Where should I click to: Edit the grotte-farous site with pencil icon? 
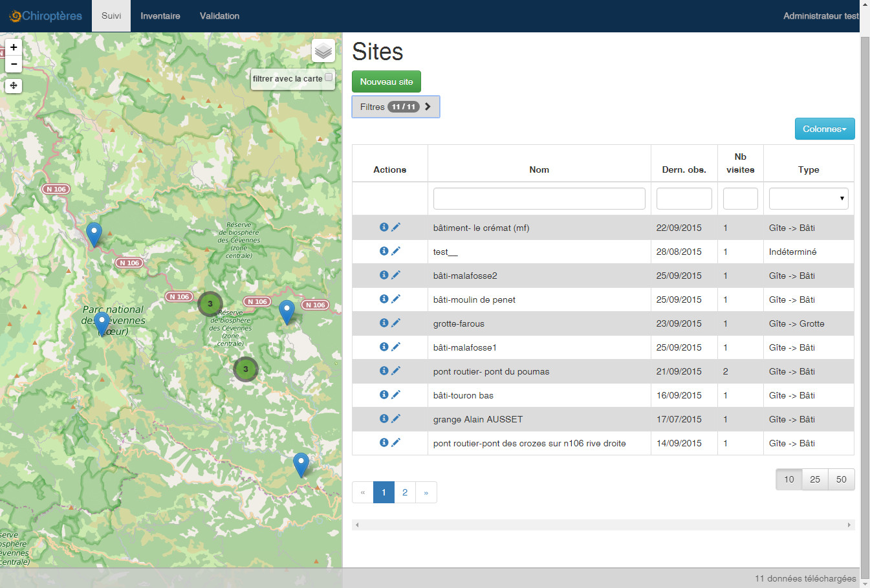coord(396,323)
